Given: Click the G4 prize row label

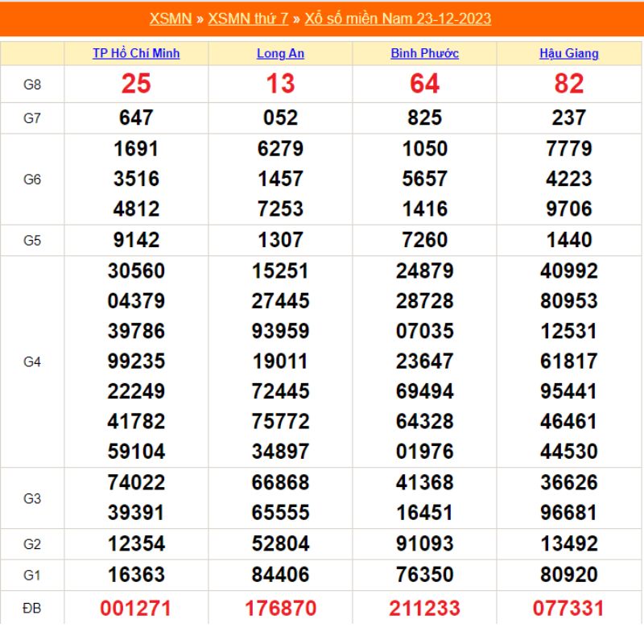Looking at the screenshot, I should (x=32, y=361).
